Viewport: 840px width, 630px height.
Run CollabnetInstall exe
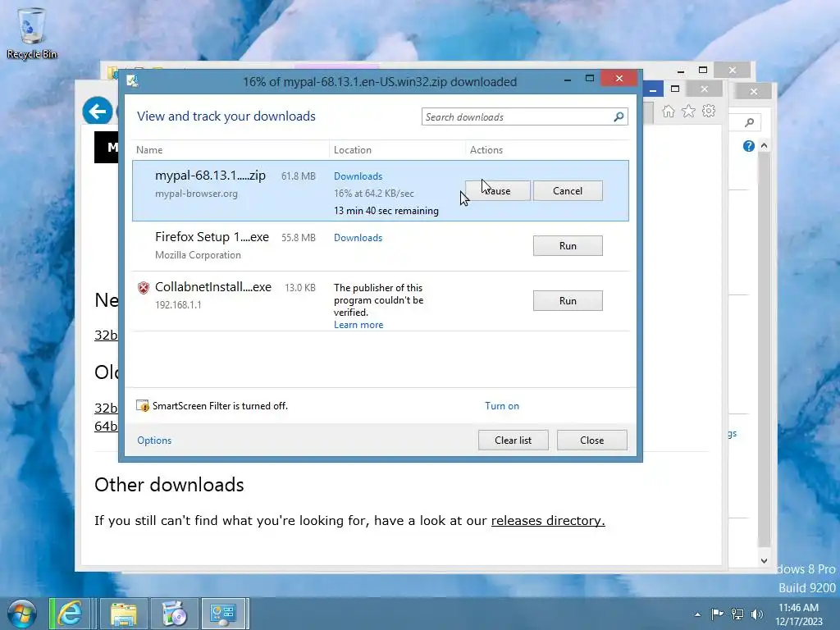click(x=568, y=300)
